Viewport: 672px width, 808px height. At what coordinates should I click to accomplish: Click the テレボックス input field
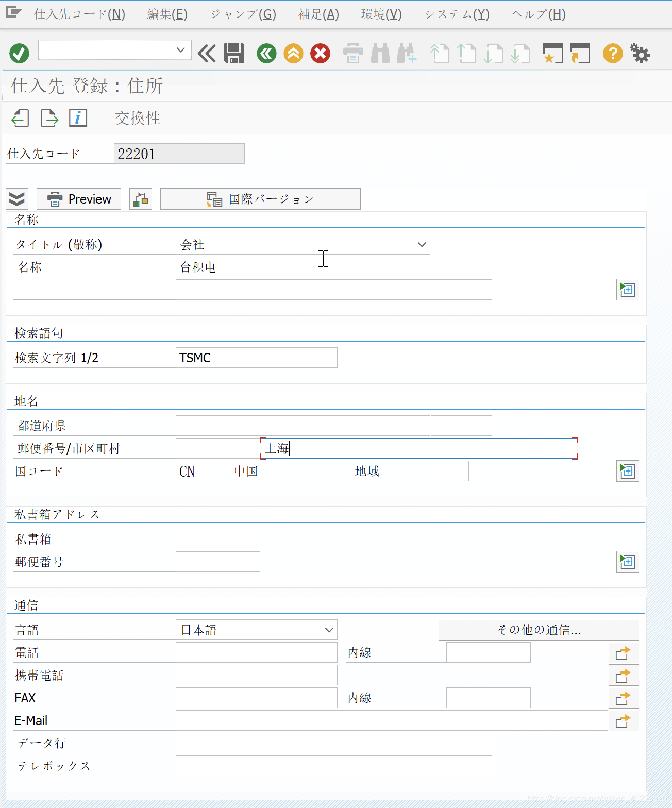point(334,766)
